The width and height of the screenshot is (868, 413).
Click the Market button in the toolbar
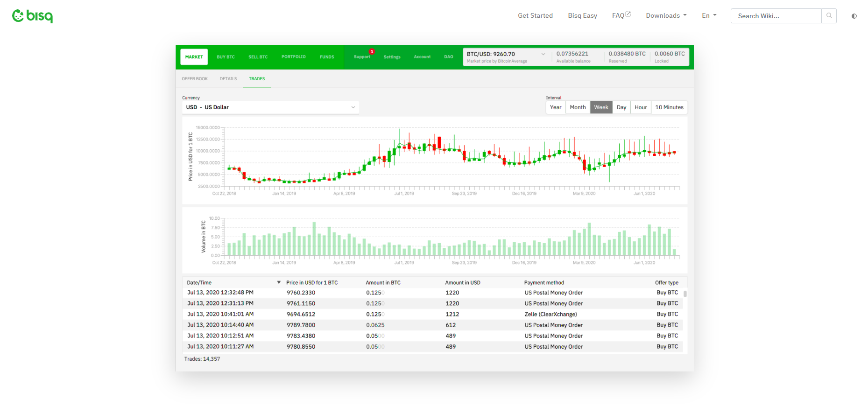[x=194, y=57]
